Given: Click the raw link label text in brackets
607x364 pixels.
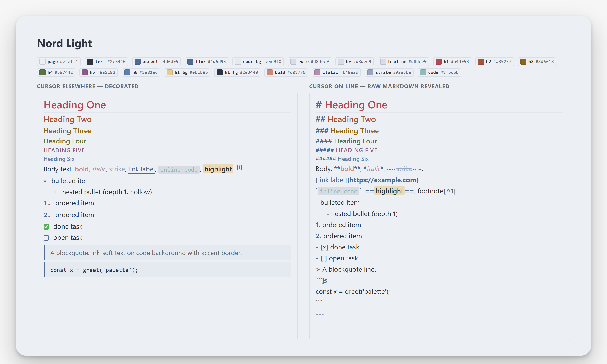Looking at the screenshot, I should (331, 180).
